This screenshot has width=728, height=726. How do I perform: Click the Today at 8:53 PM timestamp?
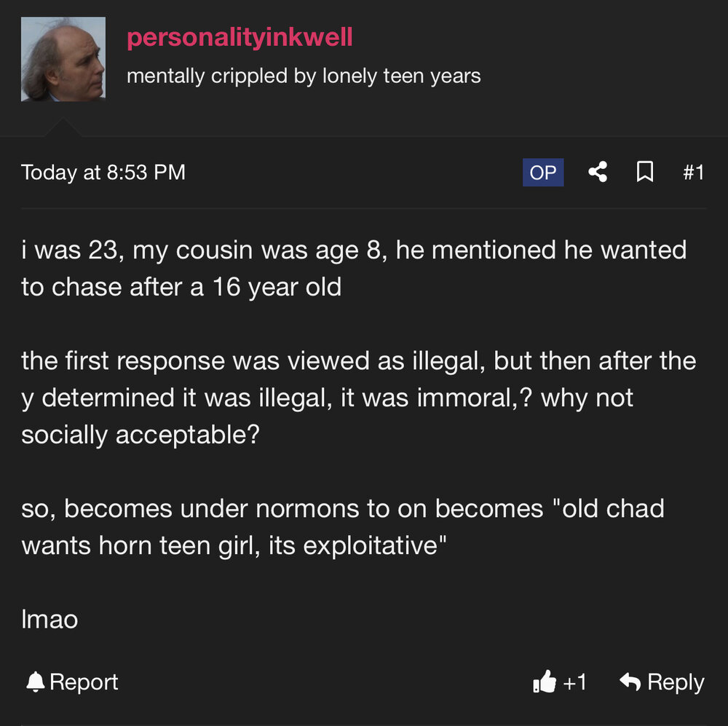pos(103,173)
